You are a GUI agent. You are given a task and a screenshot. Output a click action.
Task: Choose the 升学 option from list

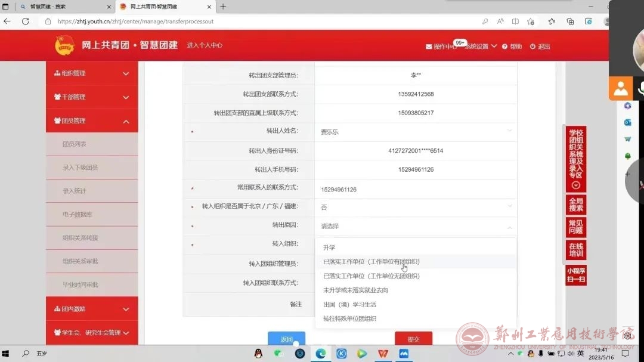pyautogui.click(x=329, y=247)
